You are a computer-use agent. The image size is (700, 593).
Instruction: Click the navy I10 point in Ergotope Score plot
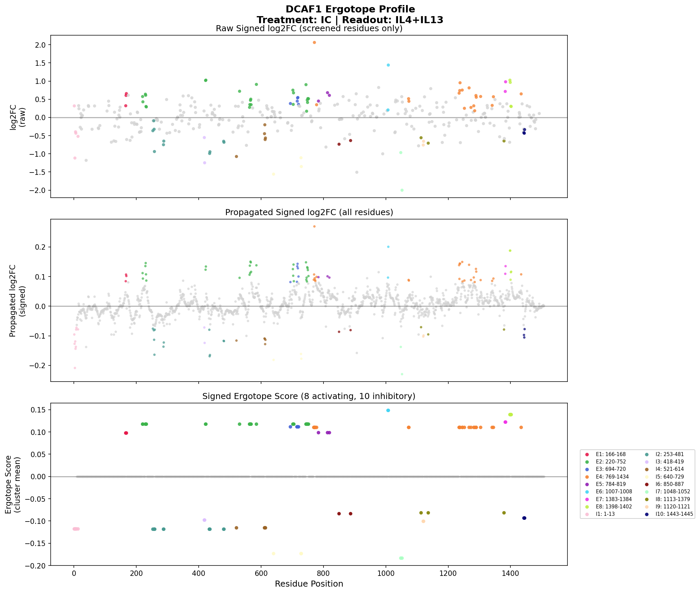click(x=524, y=518)
